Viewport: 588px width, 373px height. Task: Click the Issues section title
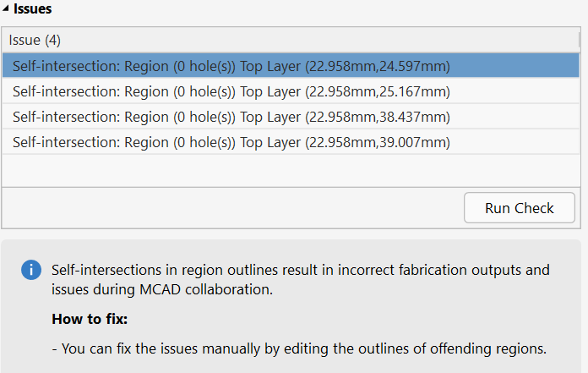point(33,10)
